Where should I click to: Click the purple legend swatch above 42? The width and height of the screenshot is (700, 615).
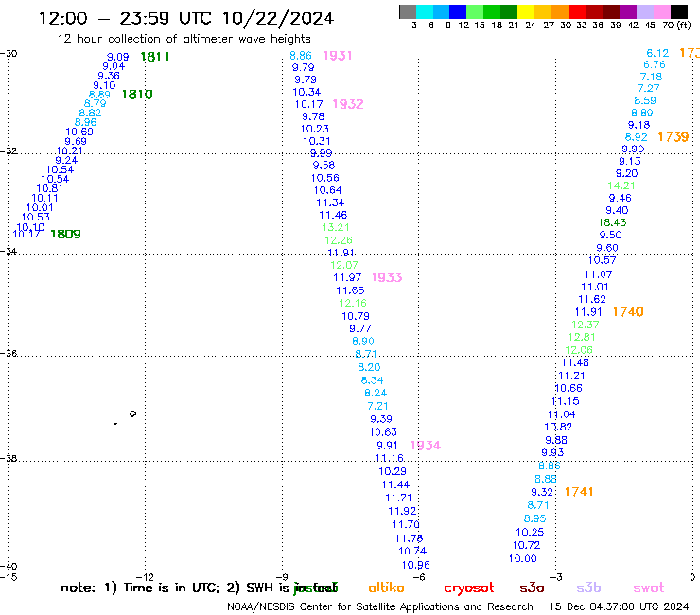click(x=628, y=11)
